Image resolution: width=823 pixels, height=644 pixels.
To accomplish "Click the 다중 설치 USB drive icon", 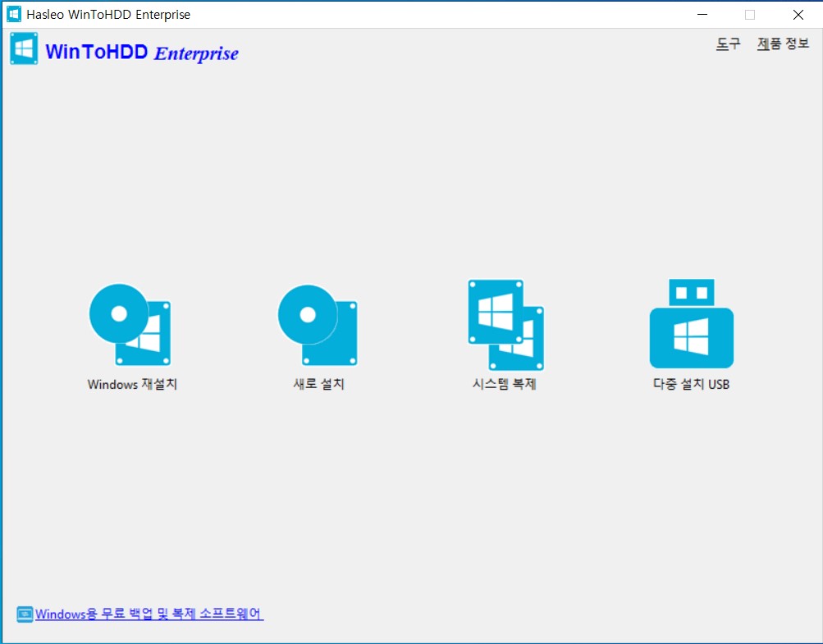I will point(691,323).
